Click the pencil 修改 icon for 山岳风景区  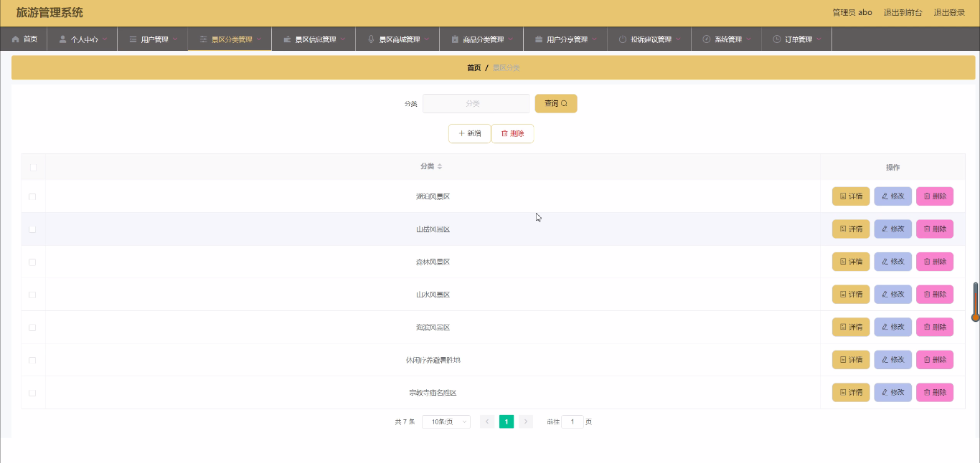[x=885, y=229]
